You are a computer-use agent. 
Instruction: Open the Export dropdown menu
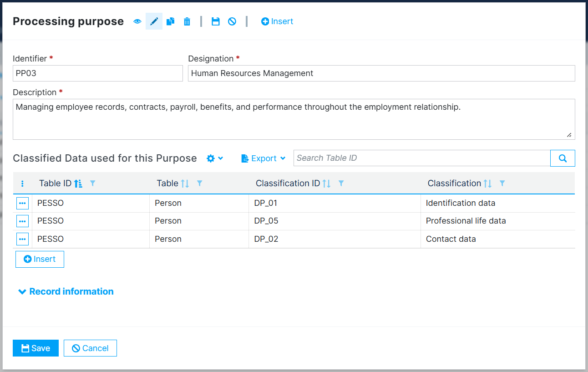pos(264,158)
